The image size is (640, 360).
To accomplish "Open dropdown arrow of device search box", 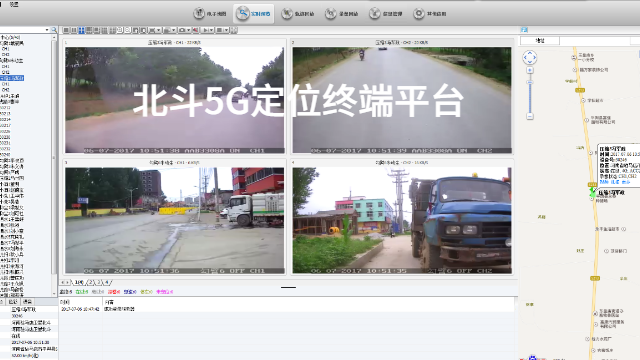I will (47, 30).
